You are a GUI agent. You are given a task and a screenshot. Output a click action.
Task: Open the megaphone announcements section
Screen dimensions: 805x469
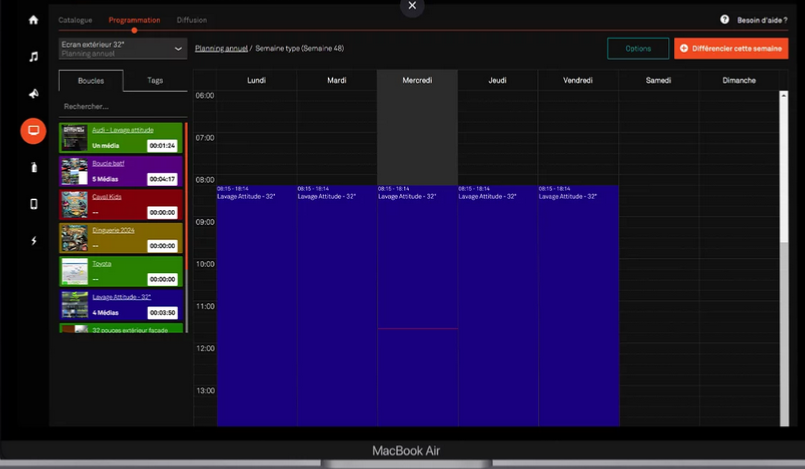(34, 93)
